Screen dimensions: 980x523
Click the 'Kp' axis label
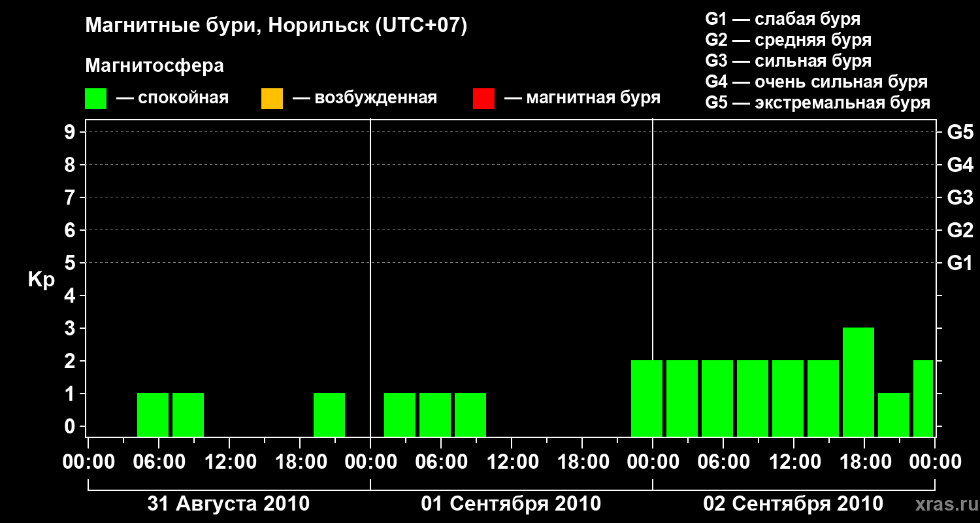click(x=41, y=279)
